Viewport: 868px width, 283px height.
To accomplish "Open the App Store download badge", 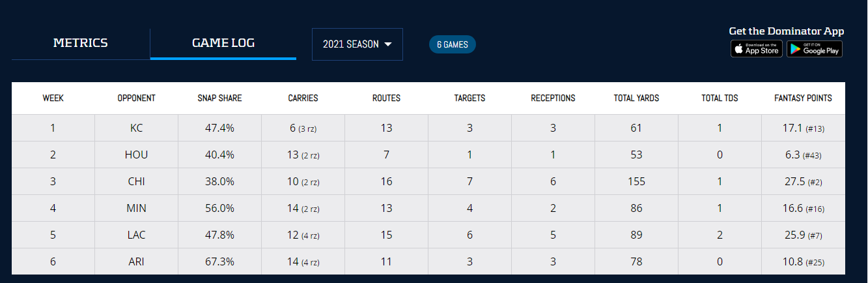I will pyautogui.click(x=756, y=49).
